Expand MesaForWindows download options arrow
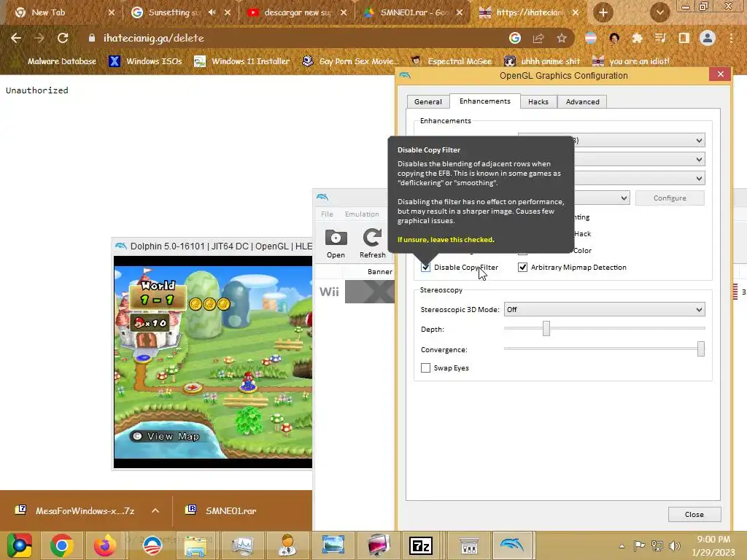Viewport: 747px width, 560px height. click(155, 510)
